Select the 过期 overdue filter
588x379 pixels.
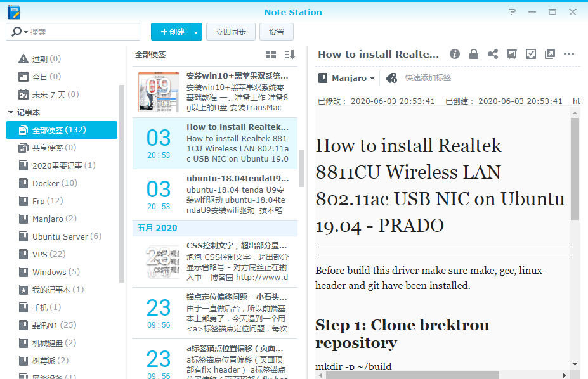click(61, 59)
